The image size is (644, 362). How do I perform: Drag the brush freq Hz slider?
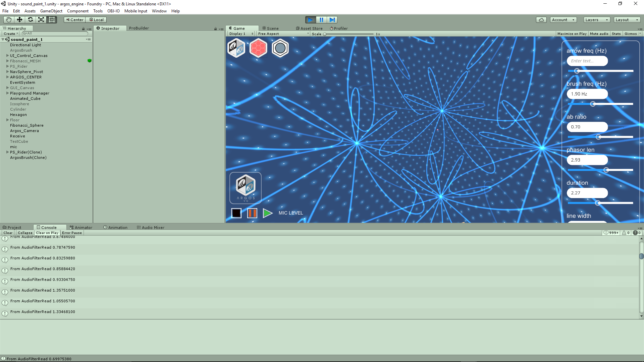[593, 104]
